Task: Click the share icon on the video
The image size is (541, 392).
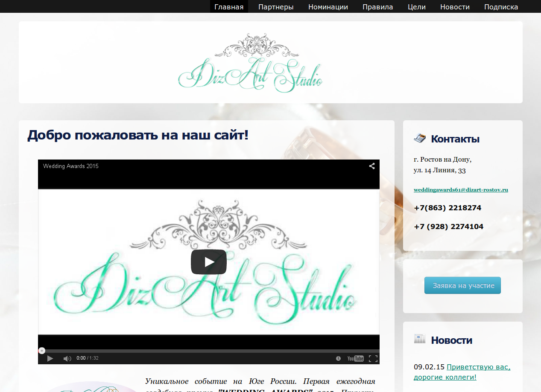Action: click(x=372, y=166)
